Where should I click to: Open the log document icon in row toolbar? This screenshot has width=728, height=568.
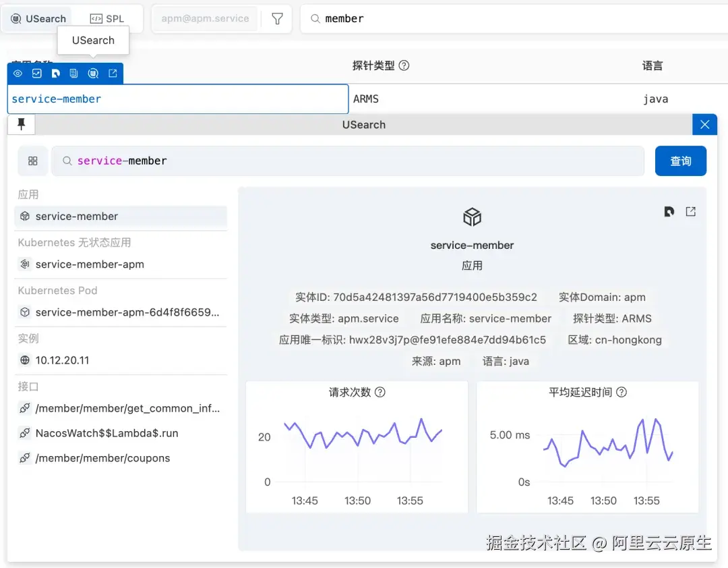[x=73, y=74]
